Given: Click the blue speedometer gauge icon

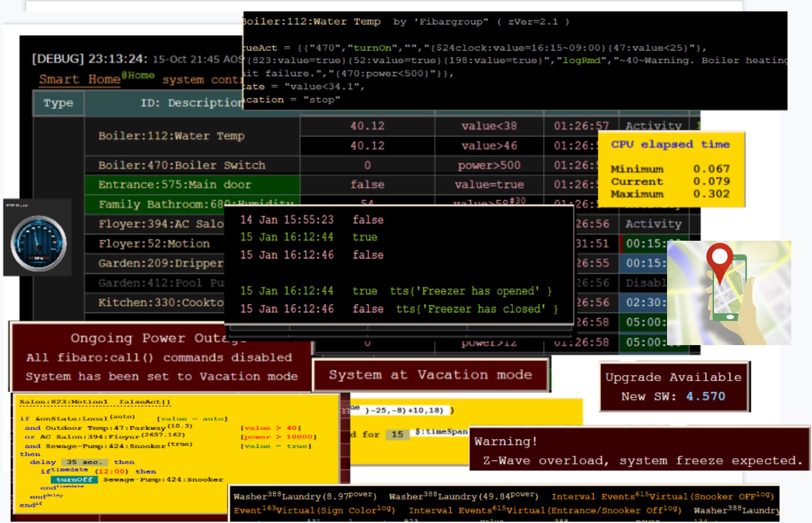Looking at the screenshot, I should tap(38, 243).
